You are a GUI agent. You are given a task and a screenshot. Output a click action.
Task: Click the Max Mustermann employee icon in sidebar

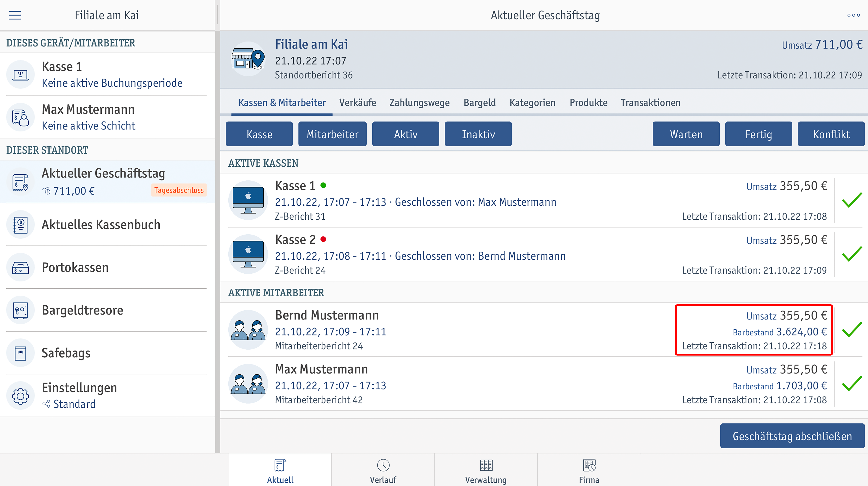(x=20, y=117)
